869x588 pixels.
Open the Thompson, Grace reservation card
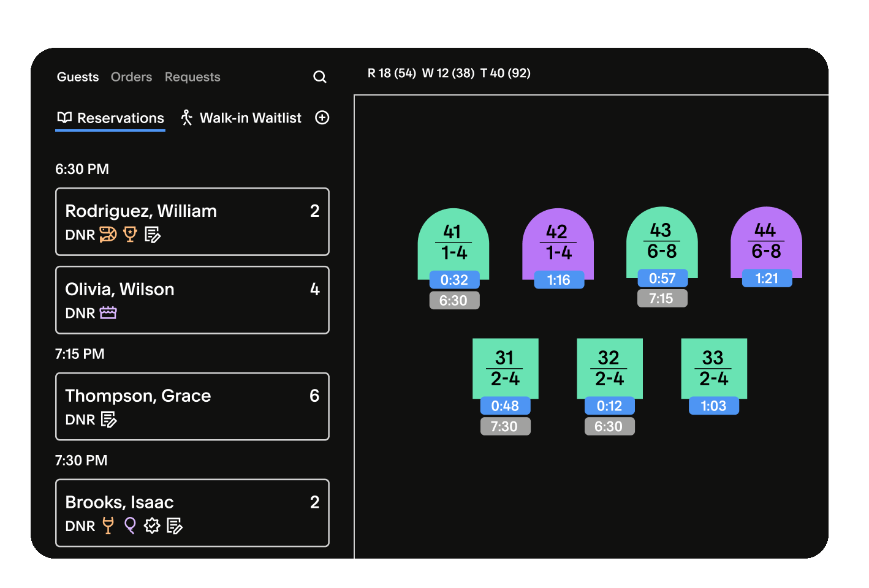192,407
